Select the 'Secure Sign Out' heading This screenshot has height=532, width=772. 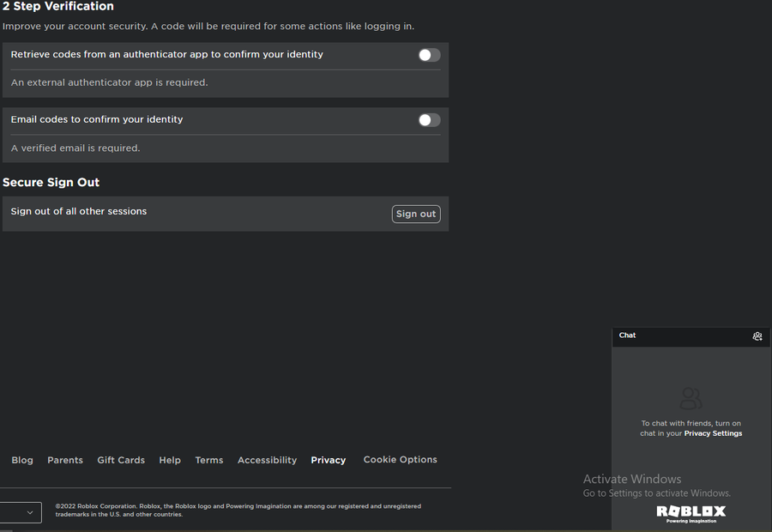(x=51, y=183)
